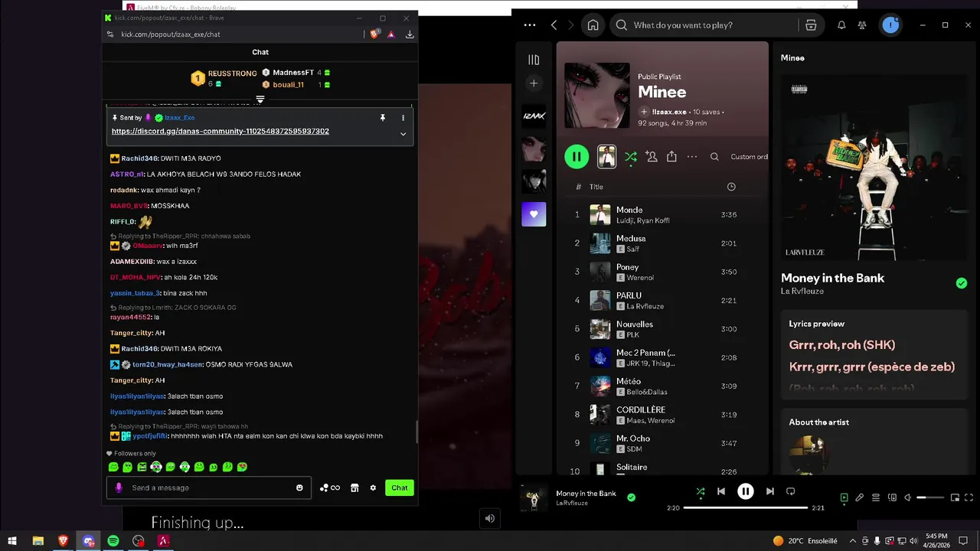Open emoji picker in chat input
Viewport: 980px width, 551px height.
coord(299,487)
